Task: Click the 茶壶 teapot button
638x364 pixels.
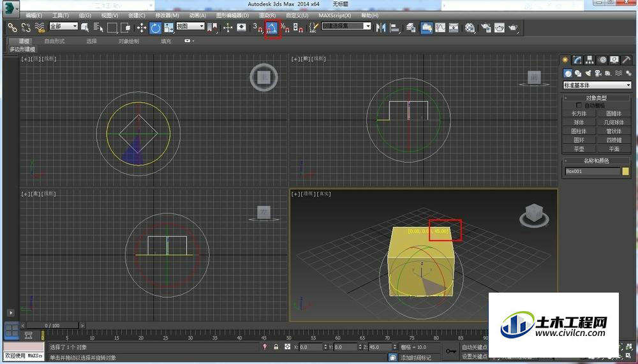Action: (x=579, y=149)
